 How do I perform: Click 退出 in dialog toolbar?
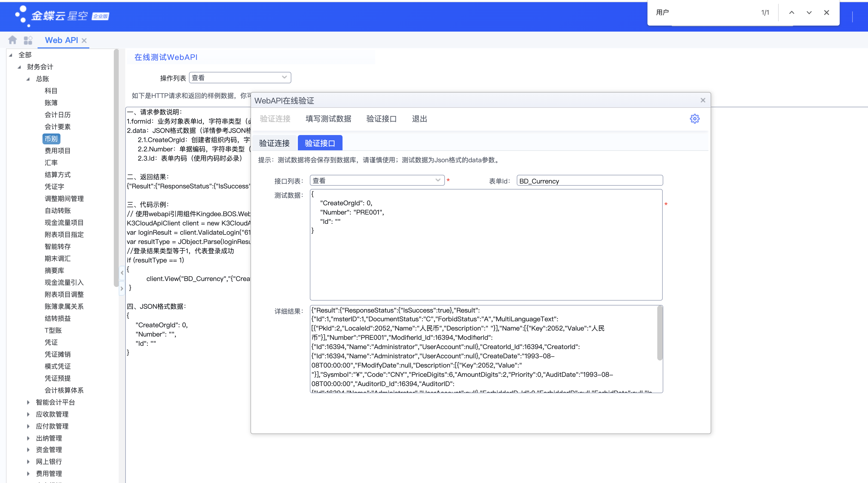coord(419,119)
